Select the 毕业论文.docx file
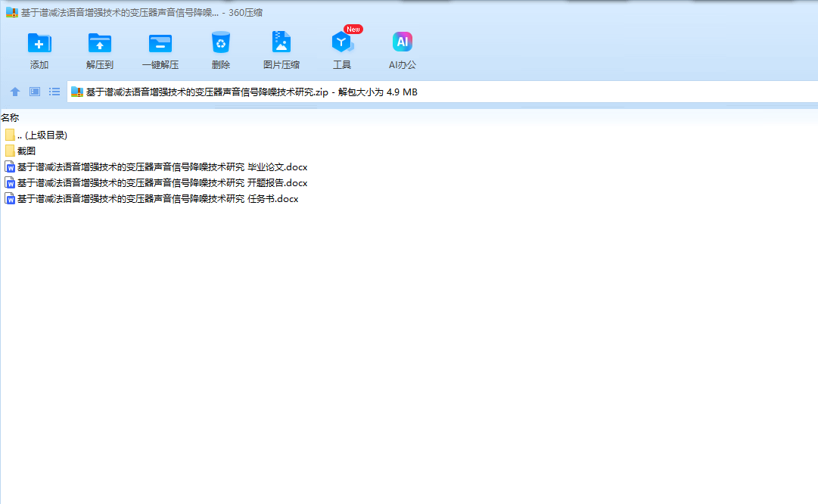Screen dimensions: 818x504 tap(156, 167)
